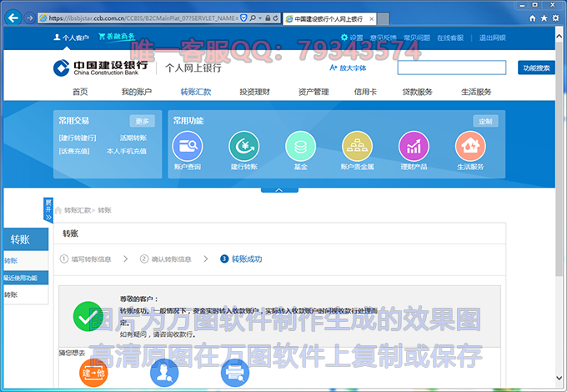567x392 pixels.
Task: Click the blue printer icon
Action: tap(235, 372)
